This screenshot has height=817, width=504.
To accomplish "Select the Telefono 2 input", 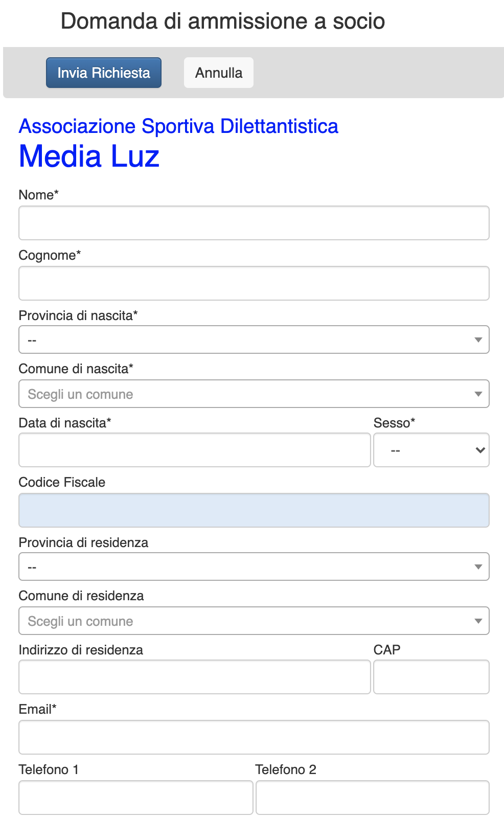I will point(372,798).
